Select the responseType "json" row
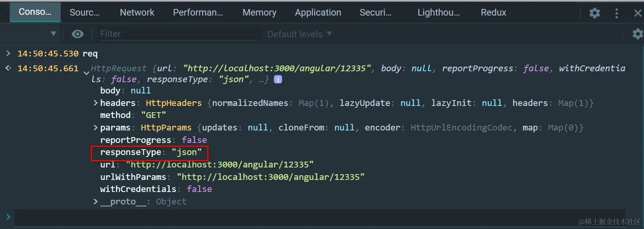 tap(151, 152)
